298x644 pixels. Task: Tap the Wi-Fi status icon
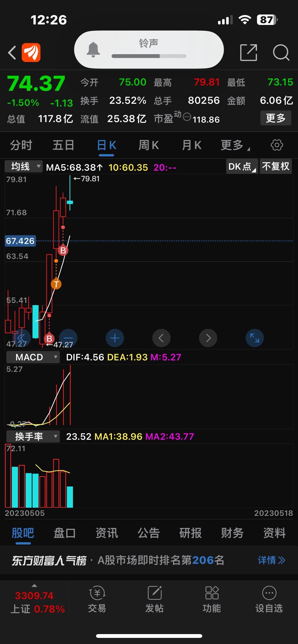click(x=245, y=20)
